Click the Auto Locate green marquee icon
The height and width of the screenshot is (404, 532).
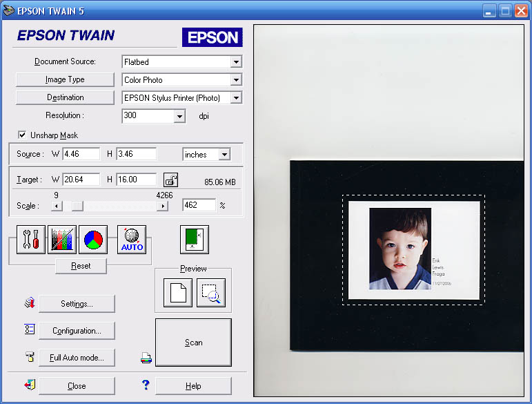[195, 240]
